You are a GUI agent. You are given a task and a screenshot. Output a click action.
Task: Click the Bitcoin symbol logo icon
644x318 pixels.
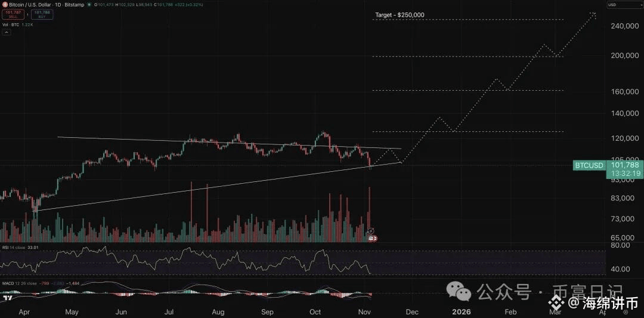tap(5, 5)
